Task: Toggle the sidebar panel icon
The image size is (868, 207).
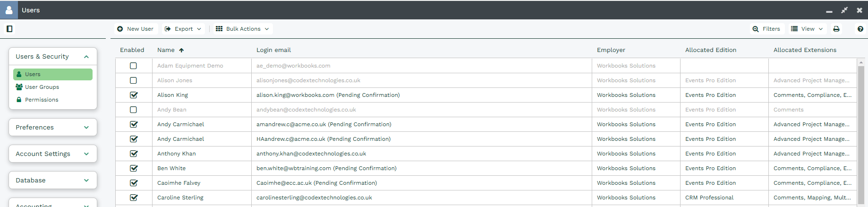Action: pyautogui.click(x=9, y=29)
